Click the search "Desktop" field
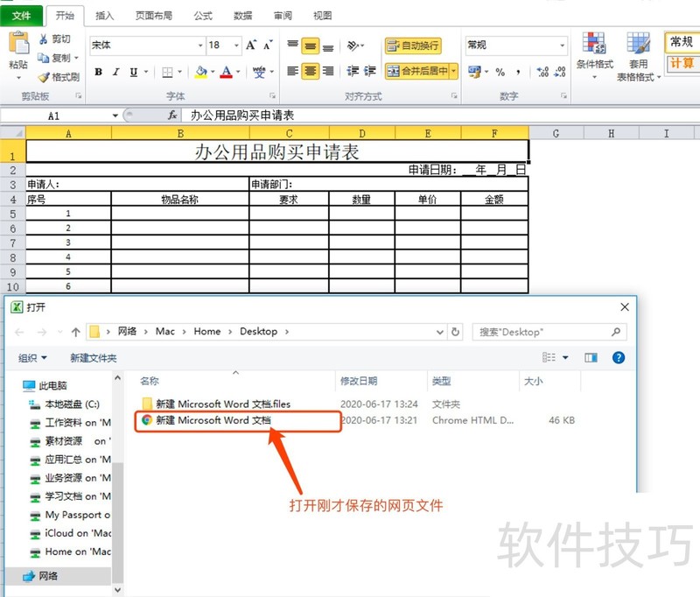 click(x=549, y=332)
